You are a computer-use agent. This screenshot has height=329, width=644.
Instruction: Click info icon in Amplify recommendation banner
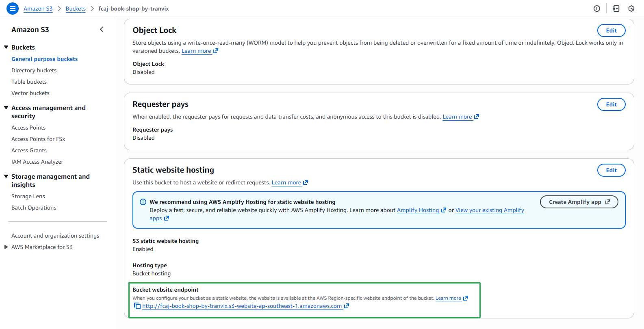pyautogui.click(x=143, y=202)
